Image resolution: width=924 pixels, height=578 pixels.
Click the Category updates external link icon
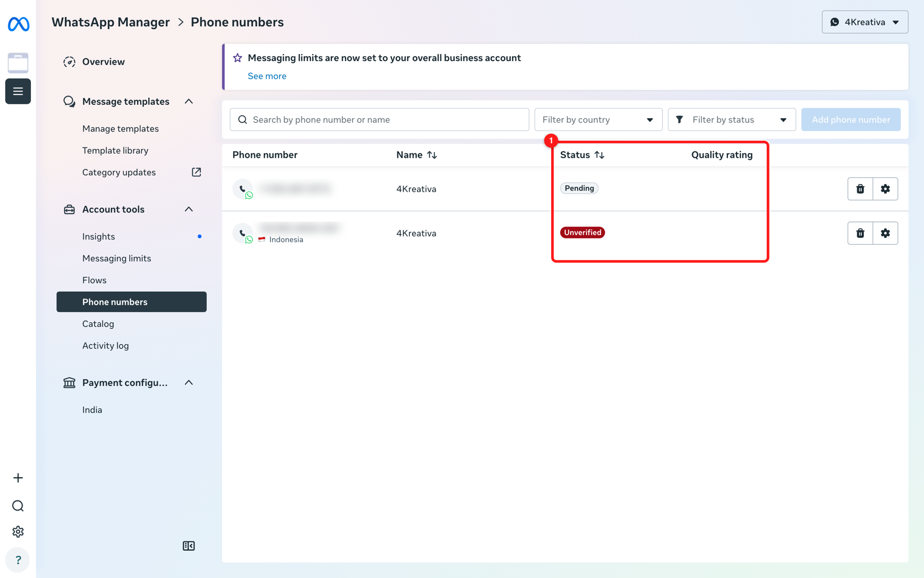tap(196, 172)
